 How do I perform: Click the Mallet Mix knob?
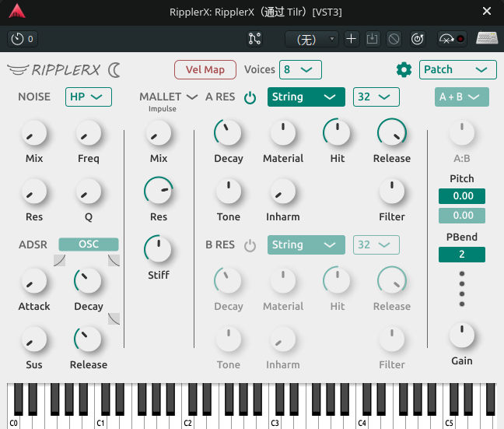[159, 133]
